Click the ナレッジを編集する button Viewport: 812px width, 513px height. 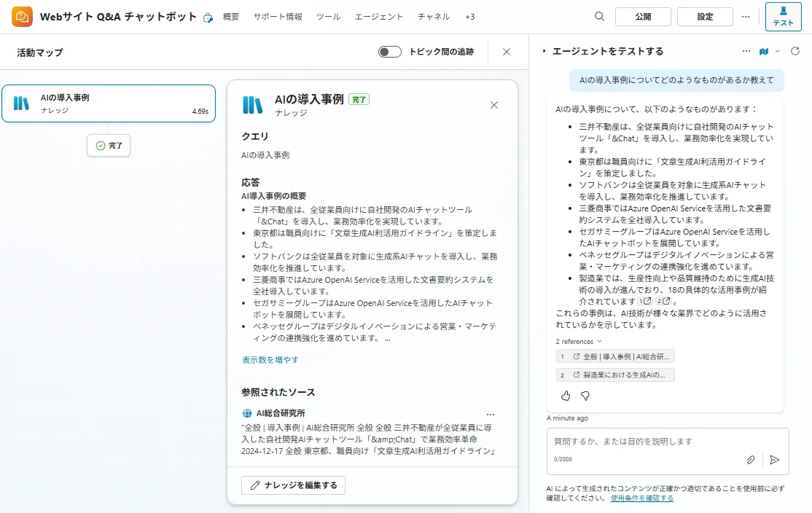pos(292,485)
